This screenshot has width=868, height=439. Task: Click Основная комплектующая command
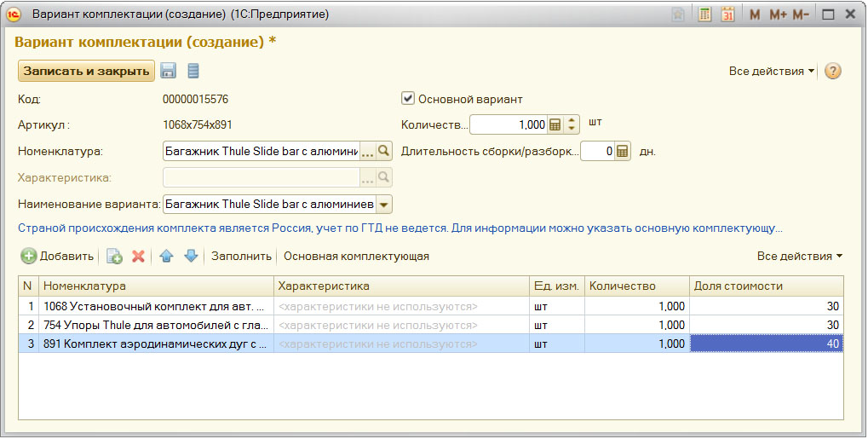[356, 256]
